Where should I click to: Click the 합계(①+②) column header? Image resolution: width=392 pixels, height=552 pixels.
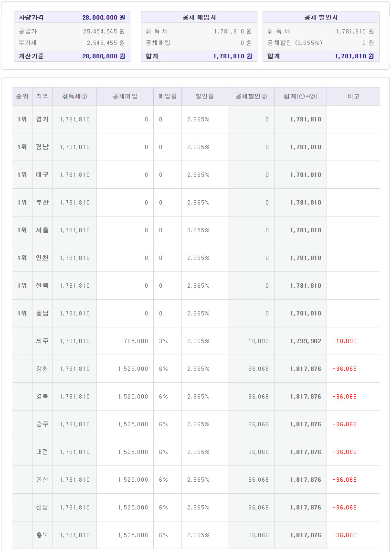click(301, 96)
